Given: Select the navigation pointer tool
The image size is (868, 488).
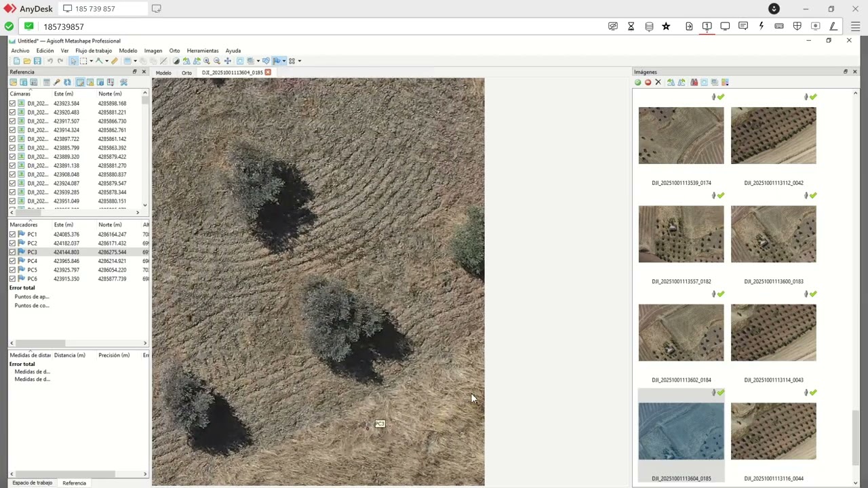Looking at the screenshot, I should (x=73, y=61).
